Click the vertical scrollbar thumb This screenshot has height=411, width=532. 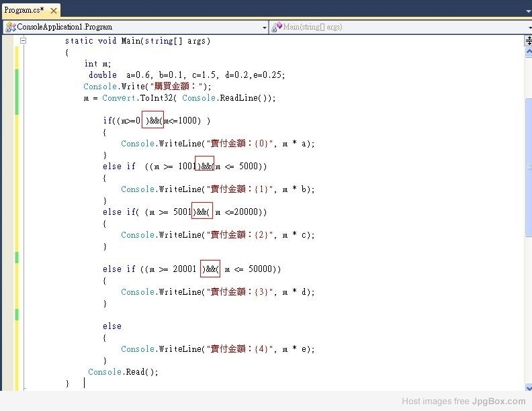(527, 168)
